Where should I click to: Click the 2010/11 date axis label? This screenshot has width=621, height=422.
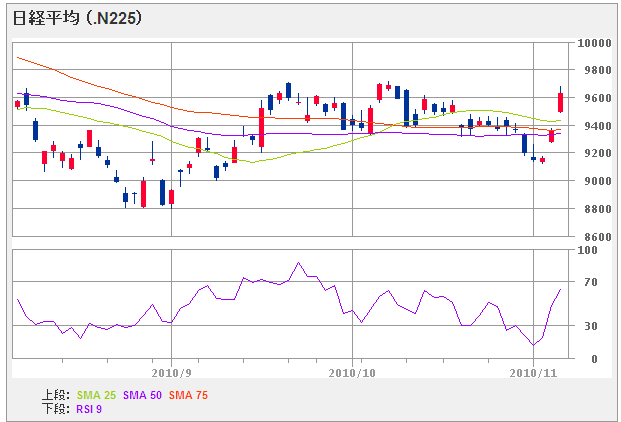533,373
